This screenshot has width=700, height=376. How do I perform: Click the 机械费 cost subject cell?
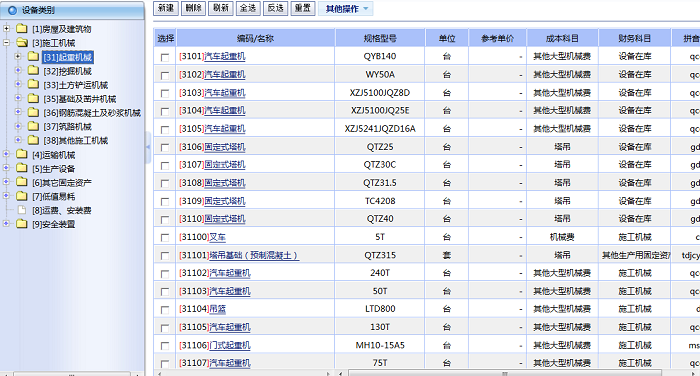(562, 237)
